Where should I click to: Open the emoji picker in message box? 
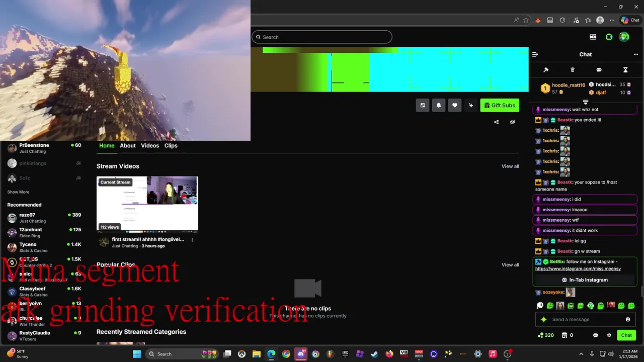pos(628,319)
